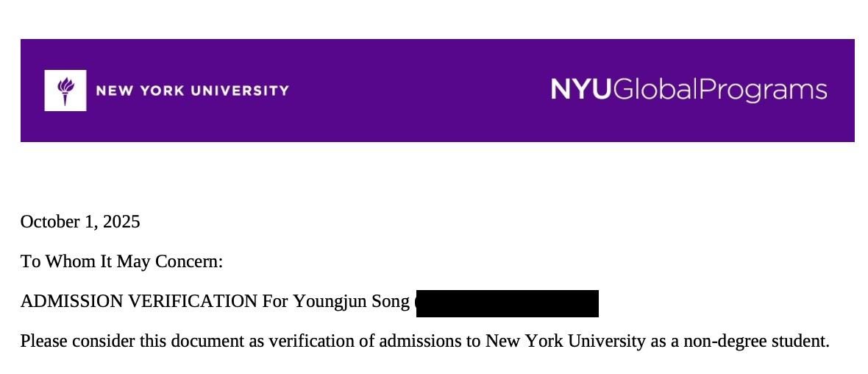Click the ADMISSION VERIFICATION heading text
The image size is (868, 374).
coord(139,301)
